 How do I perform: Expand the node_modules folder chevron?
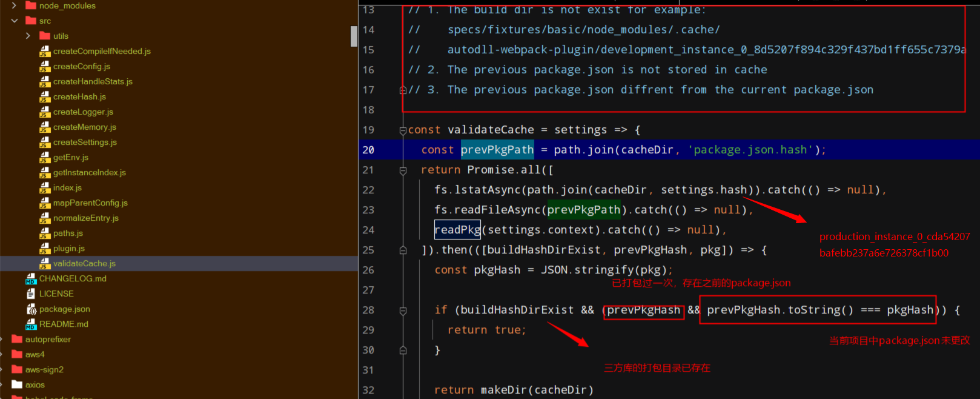coord(14,5)
